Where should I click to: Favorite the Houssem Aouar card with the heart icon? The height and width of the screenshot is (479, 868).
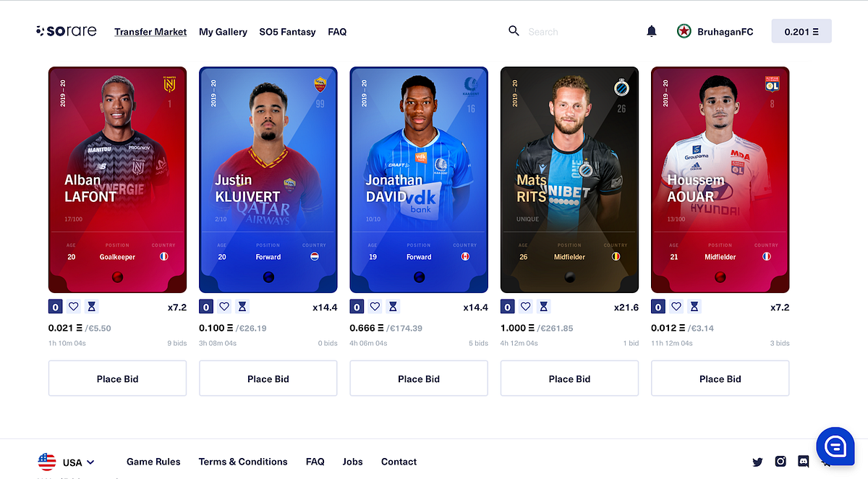676,307
